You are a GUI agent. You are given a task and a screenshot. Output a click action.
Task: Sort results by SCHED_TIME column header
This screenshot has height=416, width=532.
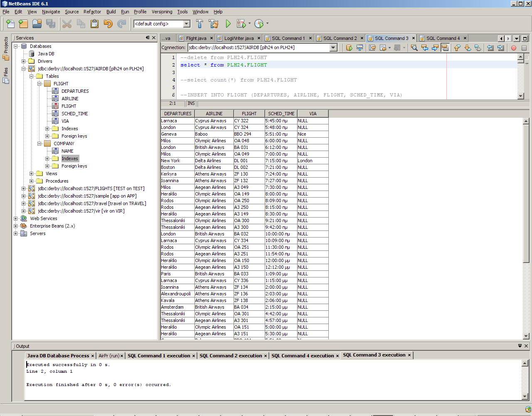point(281,114)
